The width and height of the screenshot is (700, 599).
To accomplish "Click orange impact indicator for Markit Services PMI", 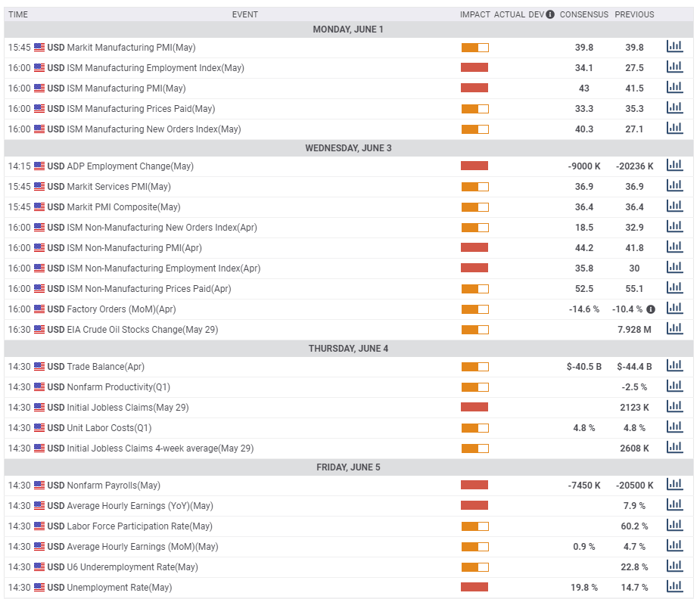I will (x=474, y=187).
